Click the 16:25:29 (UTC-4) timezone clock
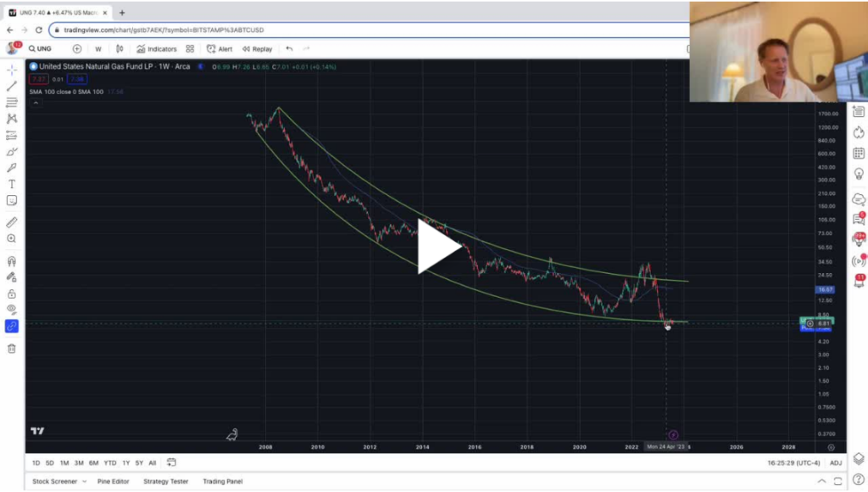 [x=793, y=462]
